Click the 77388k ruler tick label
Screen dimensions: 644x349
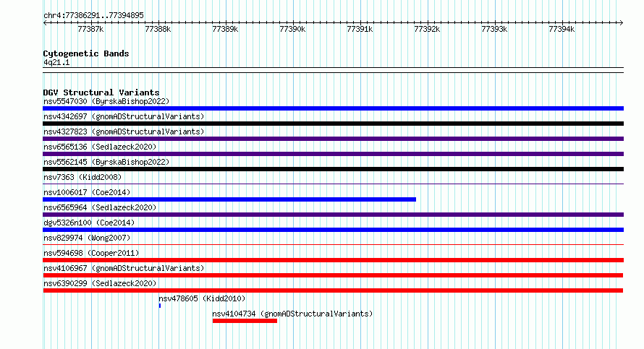point(158,29)
